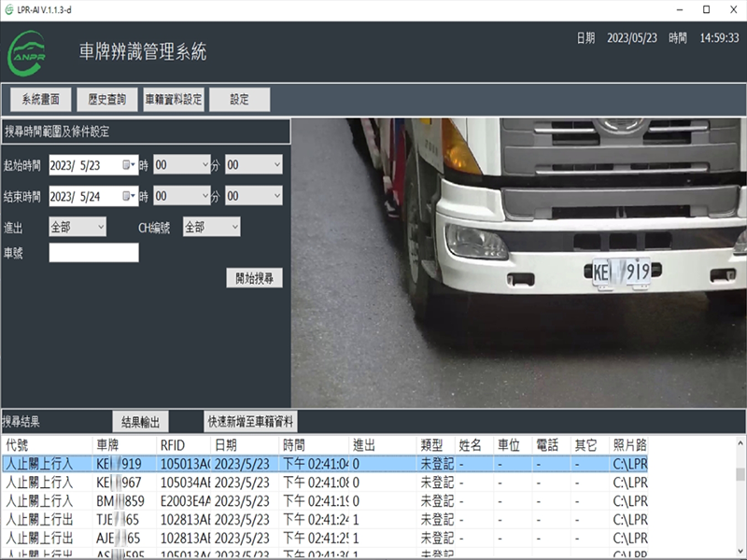Screen dimensions: 747x560
Task: Click the LPR-AI app icon in title bar
Action: pyautogui.click(x=9, y=9)
